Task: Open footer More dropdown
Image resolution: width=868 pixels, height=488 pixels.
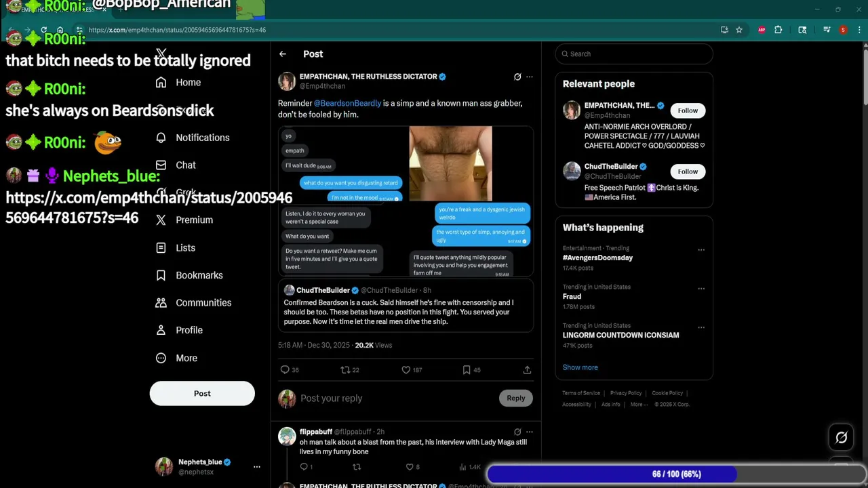Action: [638, 405]
